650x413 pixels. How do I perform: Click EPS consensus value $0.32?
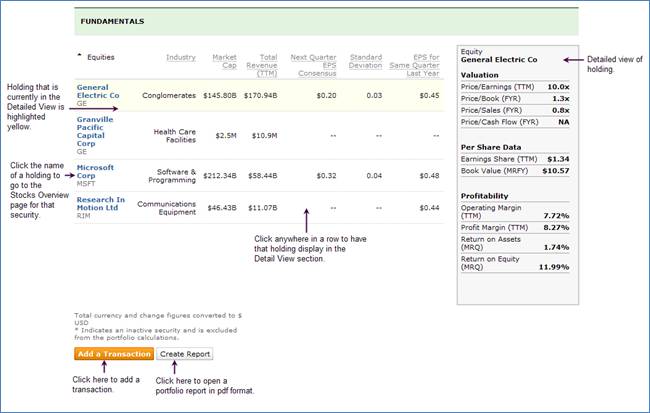pos(326,176)
